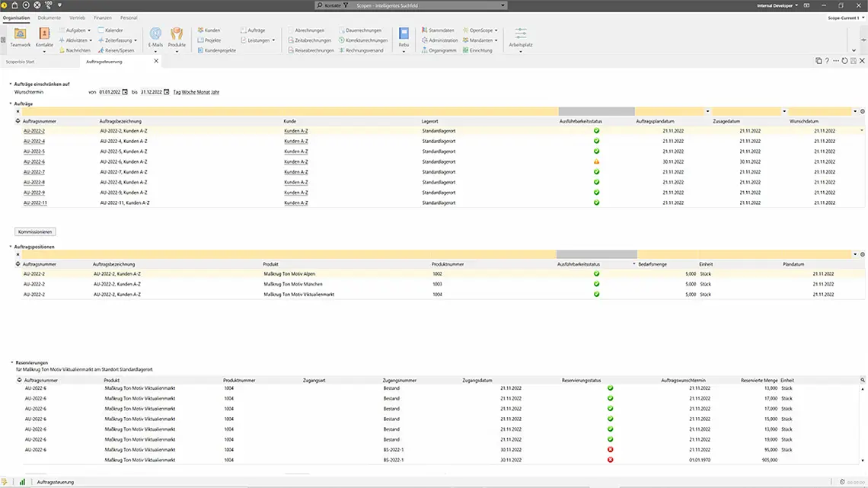Open the Scope-Current 1 dropdown
The width and height of the screenshot is (868, 488).
(847, 17)
